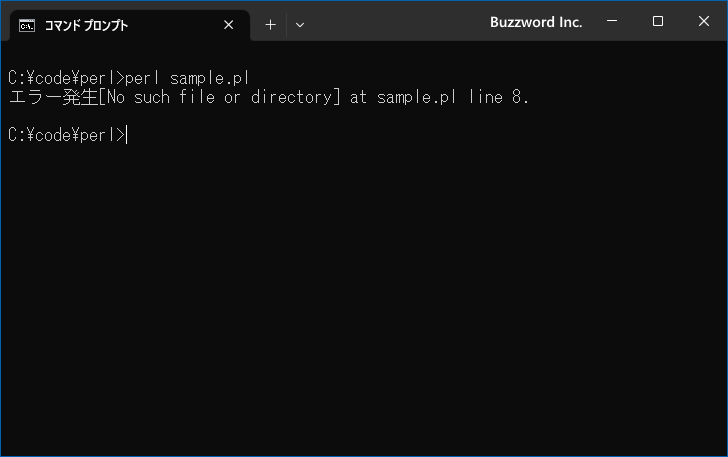Open a new tab with plus button
The image size is (728, 457).
click(x=270, y=25)
